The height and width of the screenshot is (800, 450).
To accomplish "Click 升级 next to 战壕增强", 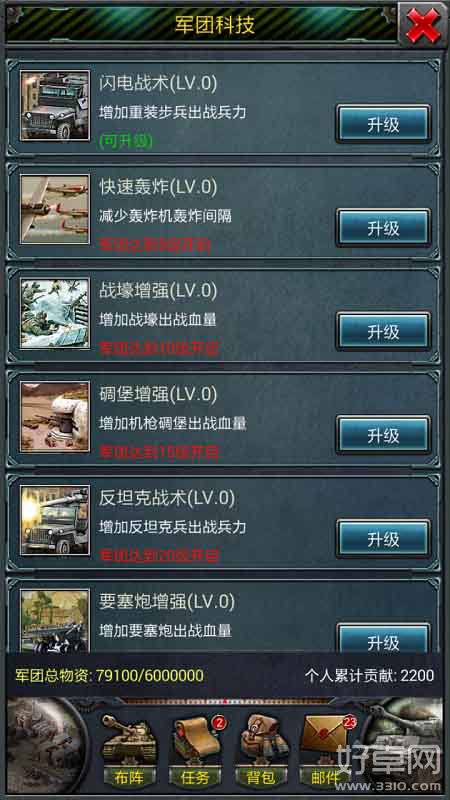I will pyautogui.click(x=383, y=332).
